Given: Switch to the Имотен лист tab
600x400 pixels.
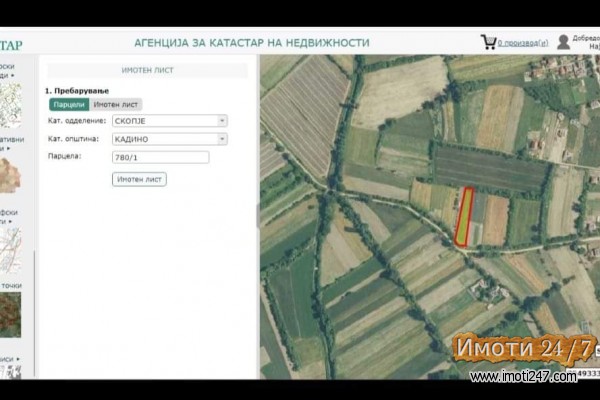Looking at the screenshot, I should 116,104.
